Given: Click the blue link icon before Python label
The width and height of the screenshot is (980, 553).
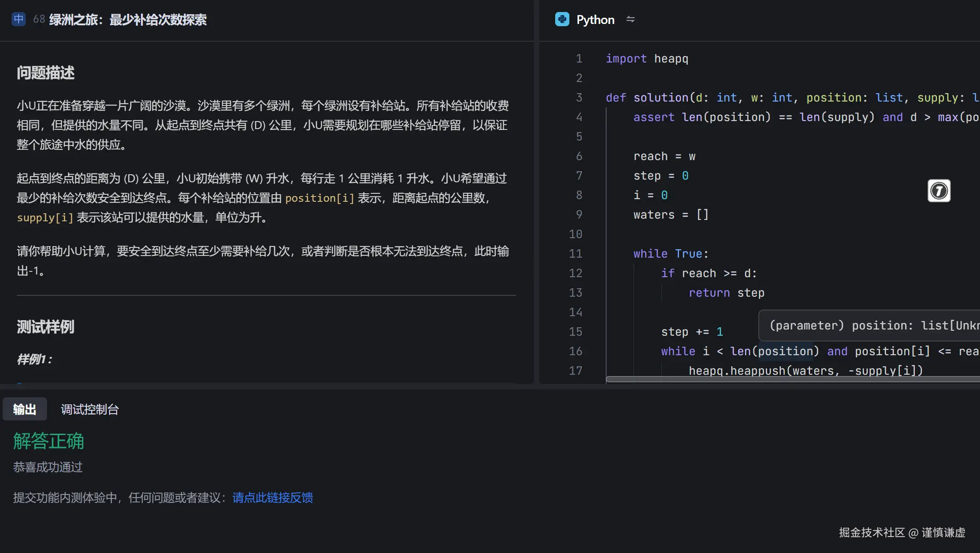Looking at the screenshot, I should click(x=562, y=20).
